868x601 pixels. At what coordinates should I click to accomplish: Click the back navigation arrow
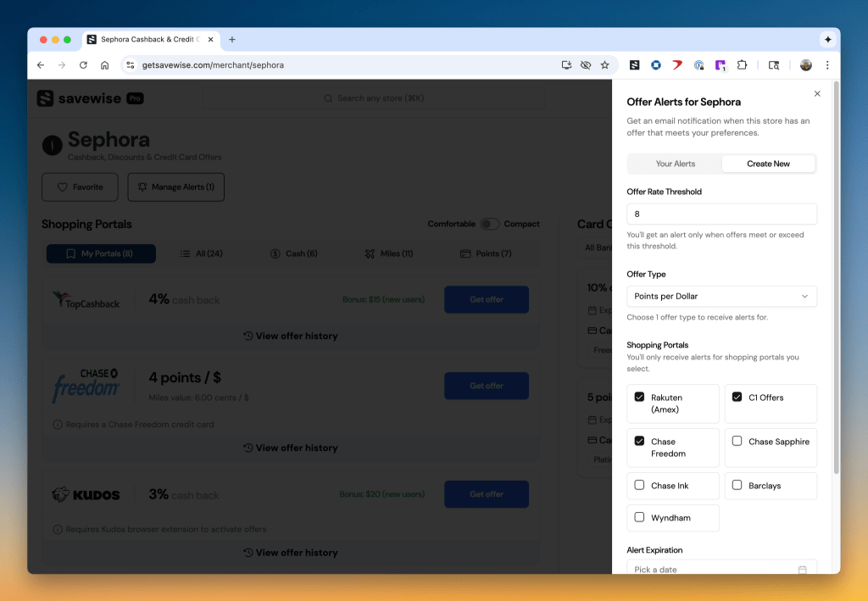coord(41,65)
